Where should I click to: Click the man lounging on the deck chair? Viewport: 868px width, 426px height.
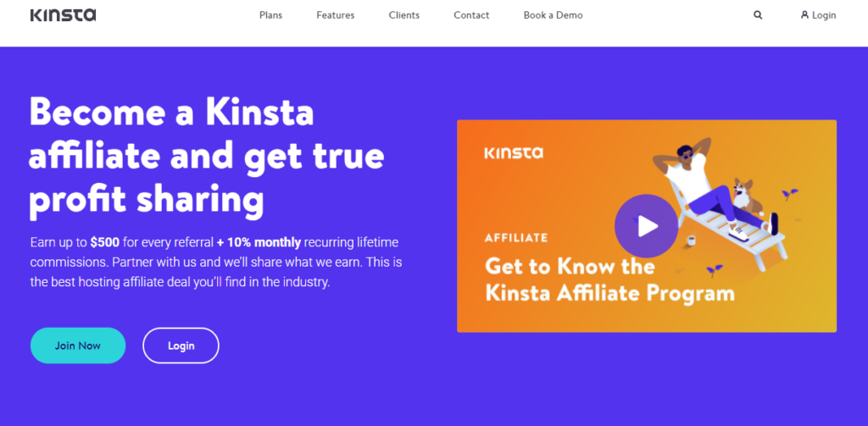[x=714, y=188]
